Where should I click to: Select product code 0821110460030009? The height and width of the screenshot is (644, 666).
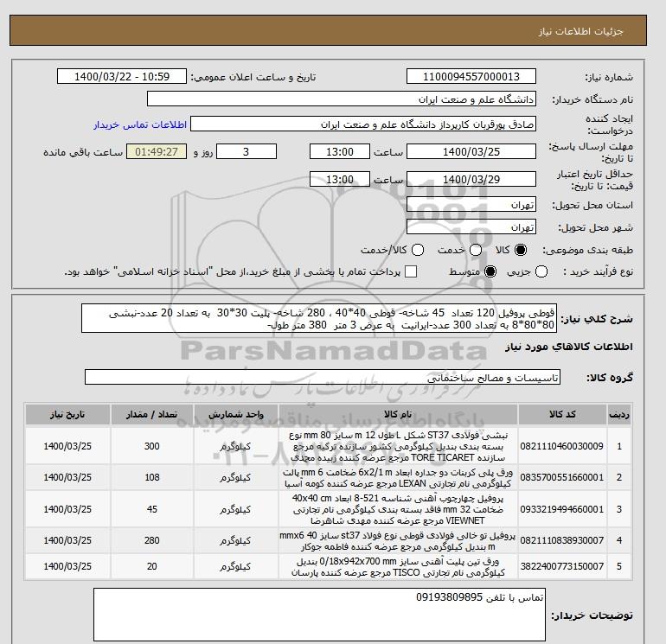pyautogui.click(x=562, y=446)
